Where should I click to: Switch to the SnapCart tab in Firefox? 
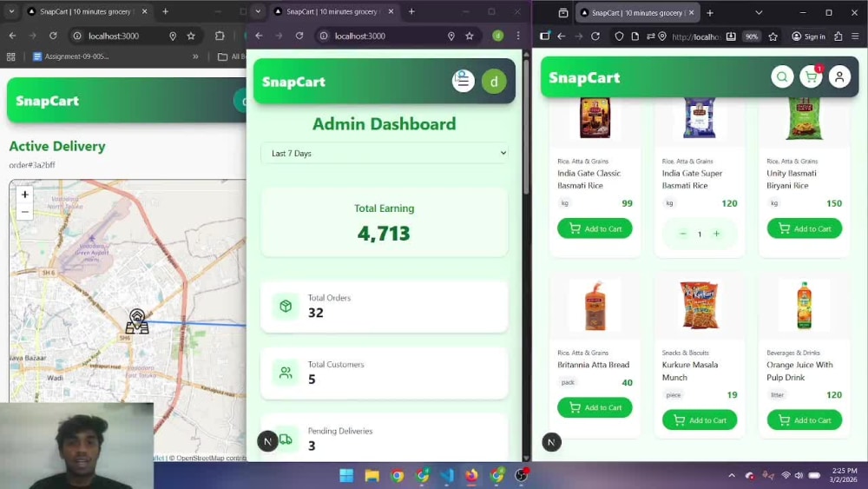pos(638,13)
